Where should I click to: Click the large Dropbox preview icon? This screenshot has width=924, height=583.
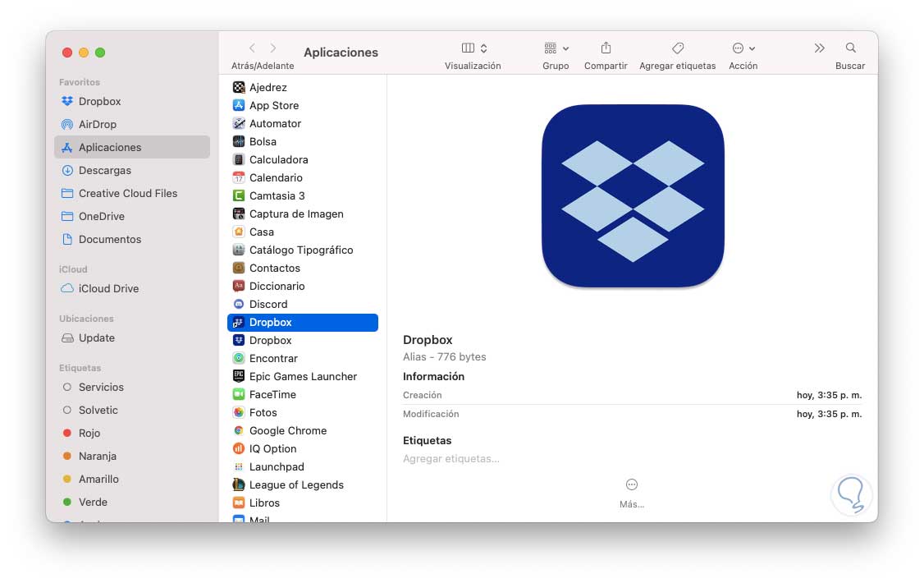[633, 196]
